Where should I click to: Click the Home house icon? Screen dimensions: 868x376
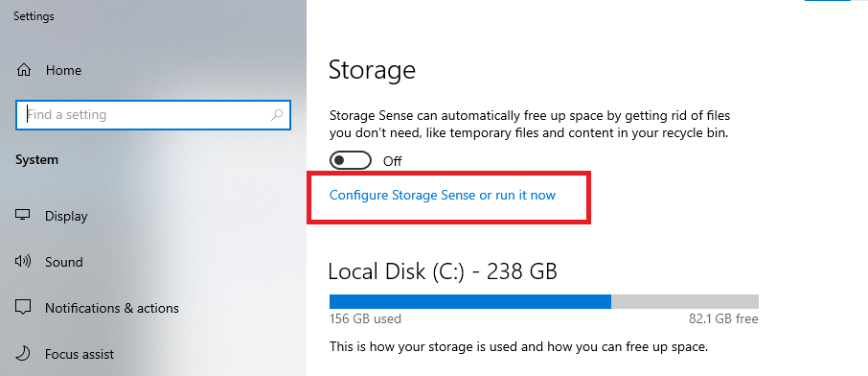pyautogui.click(x=24, y=70)
